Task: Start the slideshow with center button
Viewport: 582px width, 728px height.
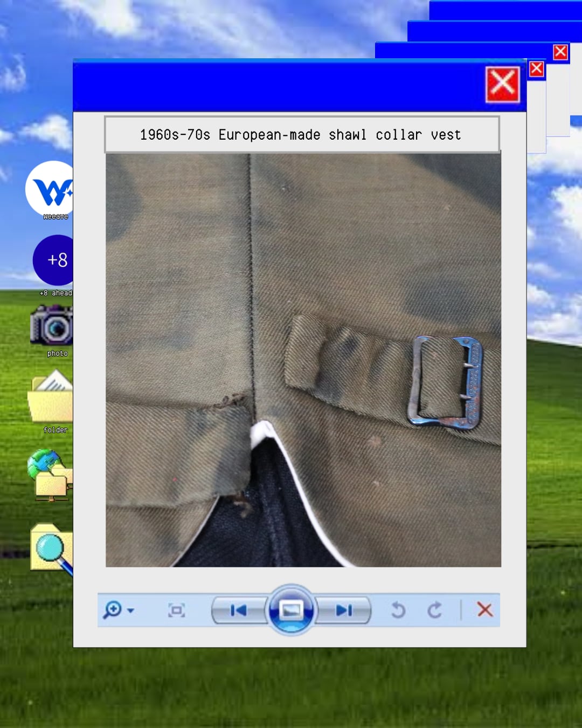Action: point(291,610)
